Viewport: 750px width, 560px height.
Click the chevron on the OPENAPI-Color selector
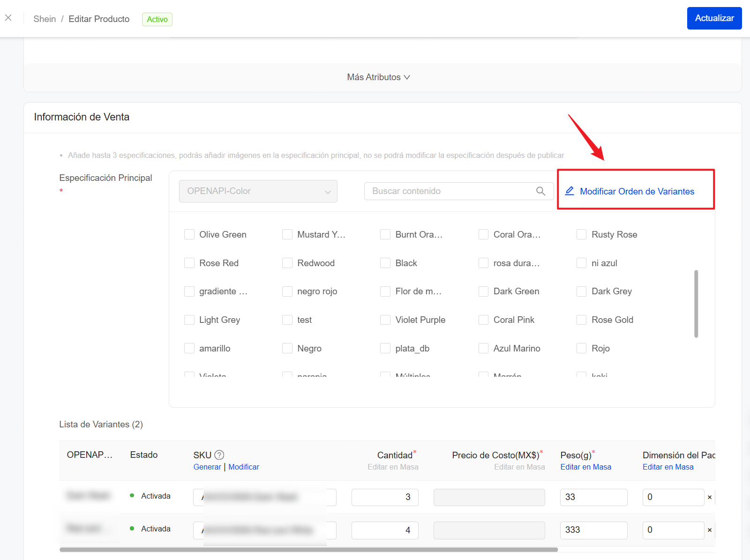[x=328, y=191]
